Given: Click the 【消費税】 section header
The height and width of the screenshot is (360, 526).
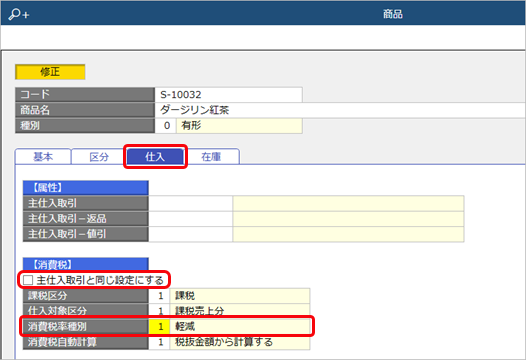Looking at the screenshot, I should tap(86, 265).
